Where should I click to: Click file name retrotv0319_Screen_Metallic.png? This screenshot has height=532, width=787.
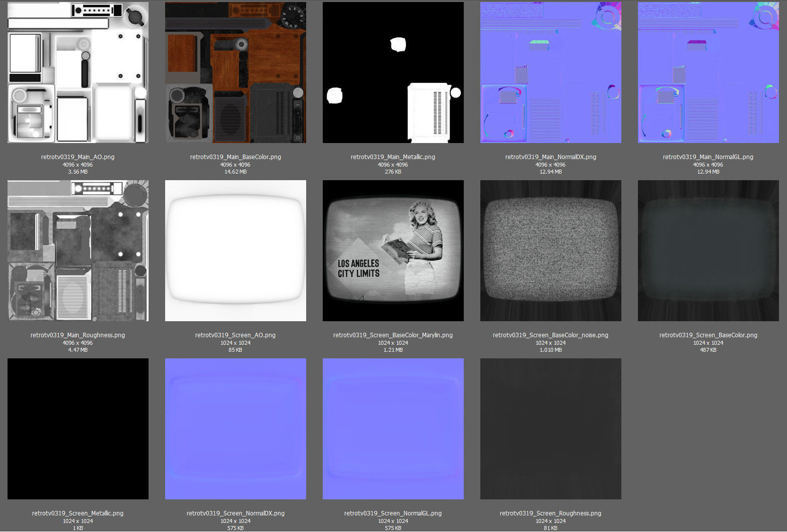78,513
